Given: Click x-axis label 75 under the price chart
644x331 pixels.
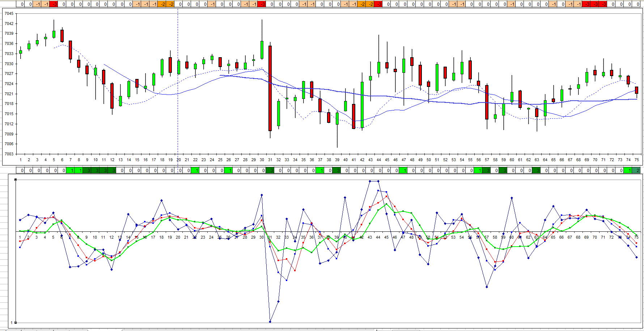Looking at the screenshot, I should coord(636,160).
